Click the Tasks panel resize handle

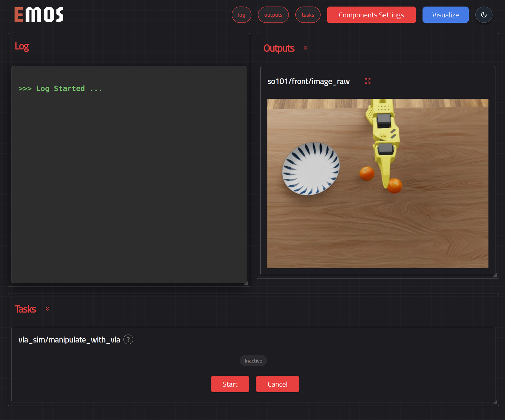[495, 402]
